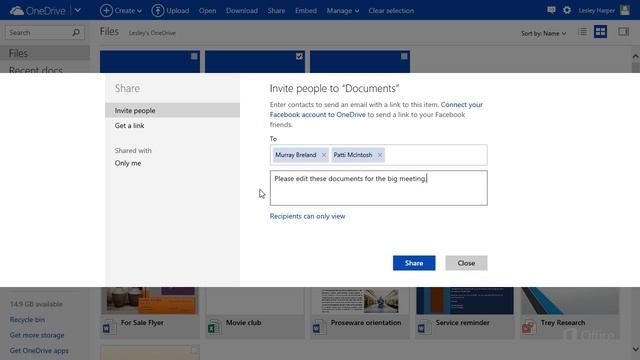640x360 pixels.
Task: Expand the Manage menu
Action: pos(343,11)
